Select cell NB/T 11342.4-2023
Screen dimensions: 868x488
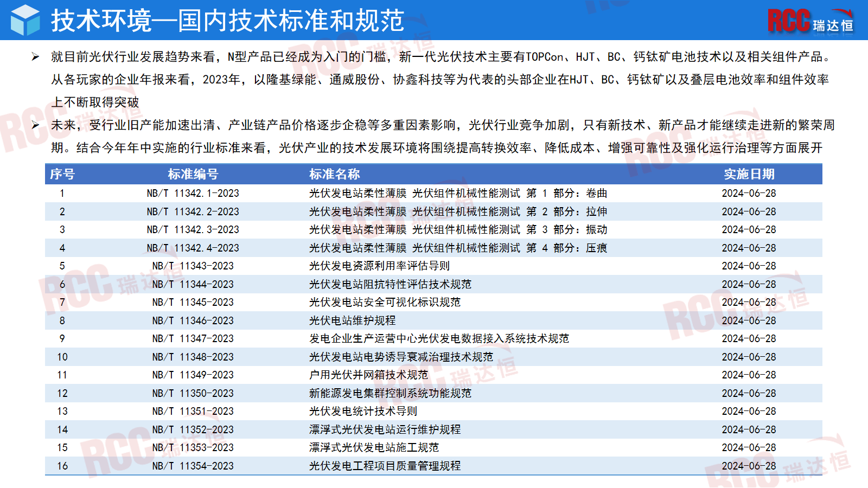(193, 248)
